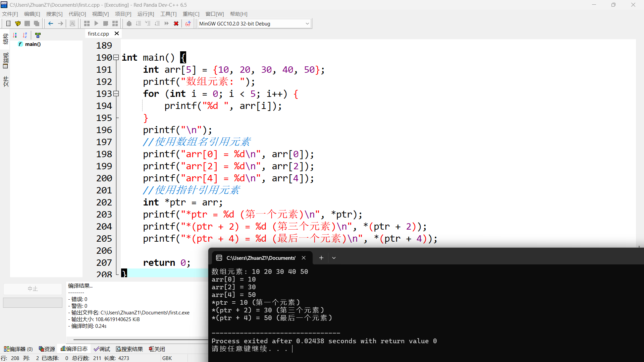Click the red Stop Execution icon
Image resolution: width=644 pixels, height=362 pixels.
tap(176, 23)
